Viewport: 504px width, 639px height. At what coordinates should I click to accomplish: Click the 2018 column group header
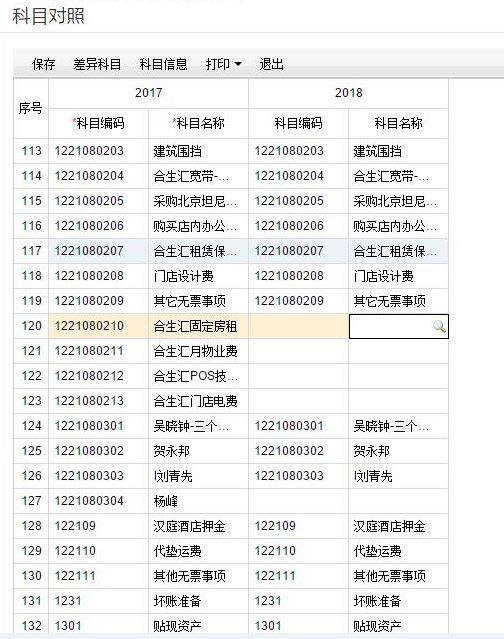pyautogui.click(x=348, y=93)
